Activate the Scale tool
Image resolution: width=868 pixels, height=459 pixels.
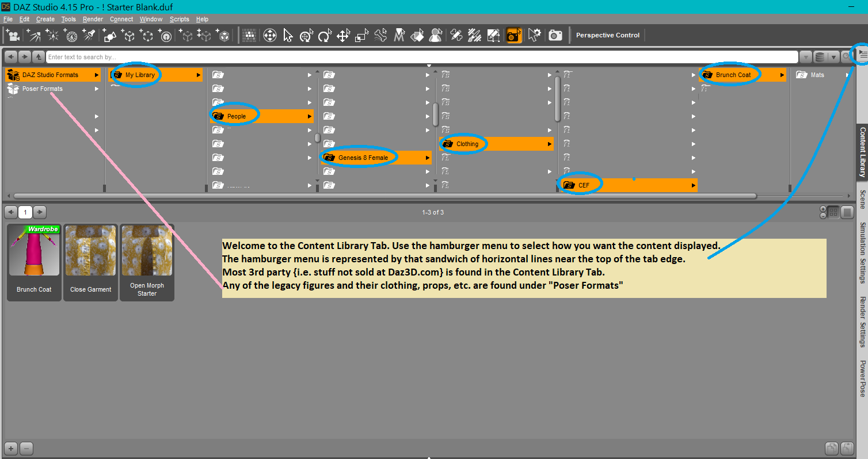pos(362,35)
